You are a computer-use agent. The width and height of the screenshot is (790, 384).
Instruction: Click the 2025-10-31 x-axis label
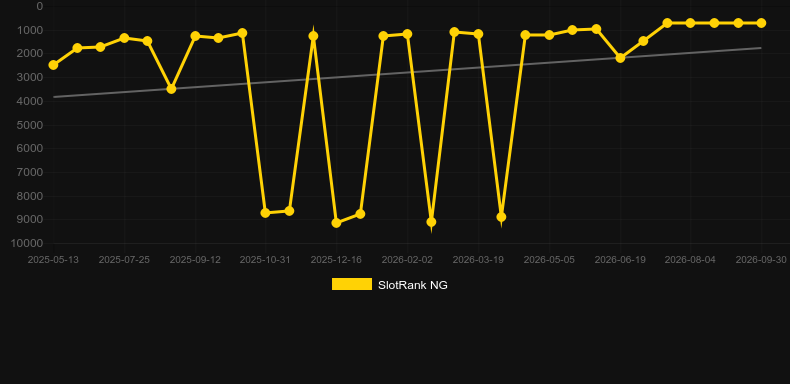pos(265,260)
